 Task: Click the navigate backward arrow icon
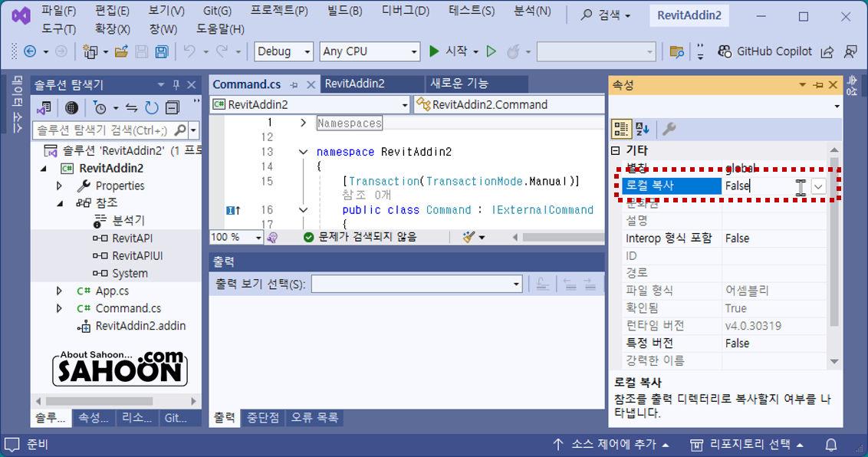[x=30, y=51]
